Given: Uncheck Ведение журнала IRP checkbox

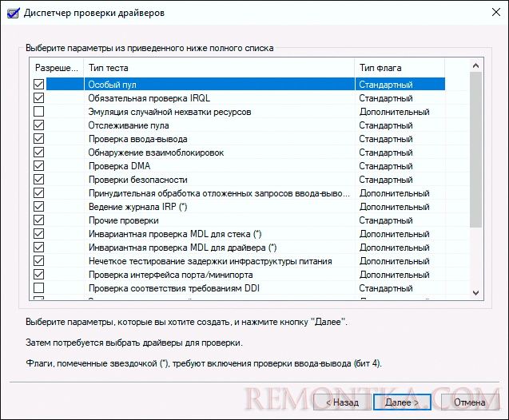Looking at the screenshot, I should coord(39,206).
